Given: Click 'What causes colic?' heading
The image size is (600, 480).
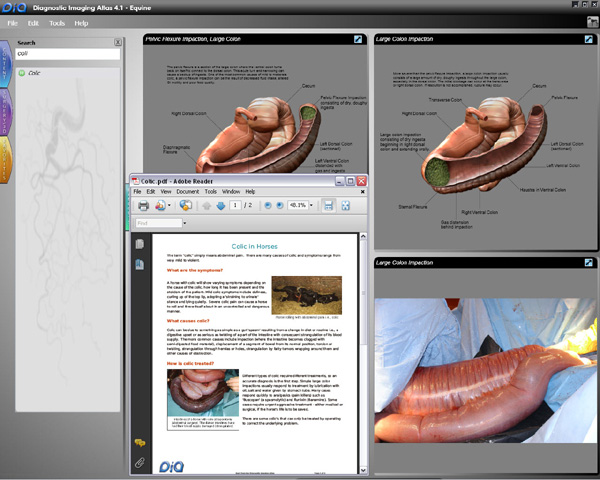Looking at the screenshot, I should click(188, 321).
